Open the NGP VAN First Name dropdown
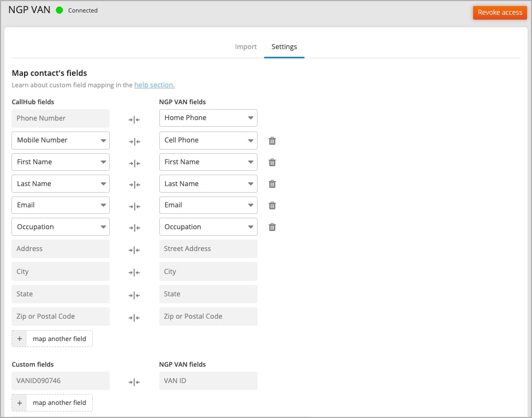This screenshot has width=532, height=418. 208,162
